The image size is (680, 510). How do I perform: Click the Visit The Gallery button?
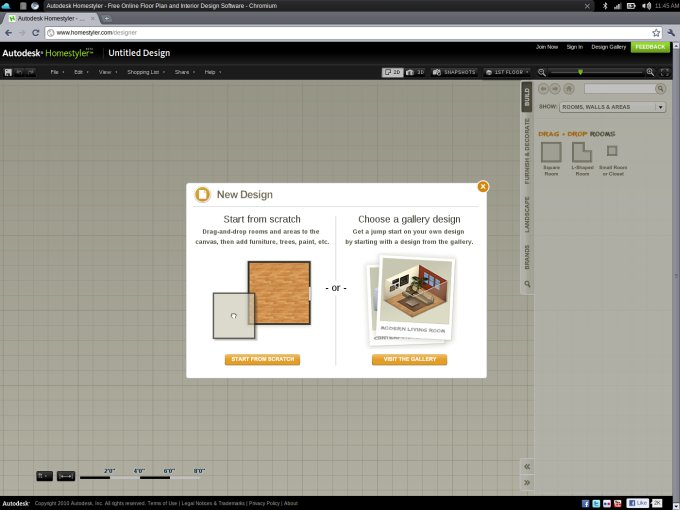click(409, 360)
